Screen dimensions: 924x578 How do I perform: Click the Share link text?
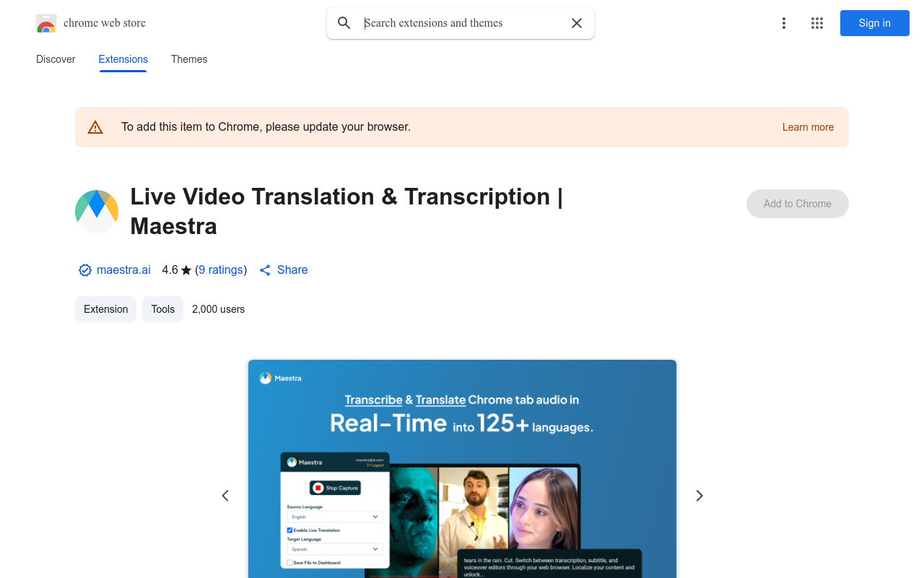coord(292,270)
